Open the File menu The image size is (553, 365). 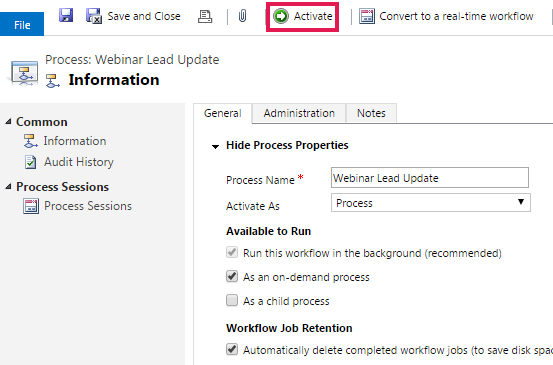click(x=22, y=24)
